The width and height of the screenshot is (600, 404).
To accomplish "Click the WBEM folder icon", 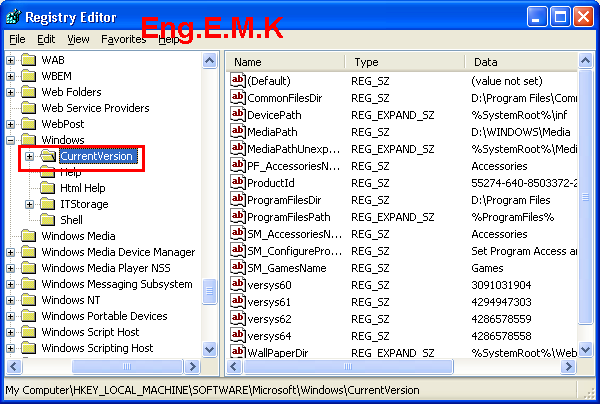I will [x=29, y=76].
